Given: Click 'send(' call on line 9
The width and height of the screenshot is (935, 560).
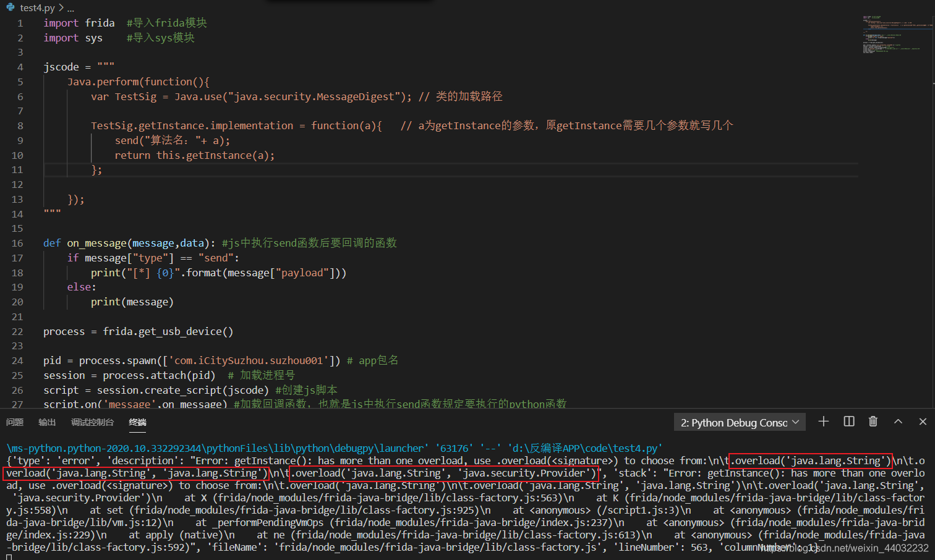Looking at the screenshot, I should tap(129, 140).
